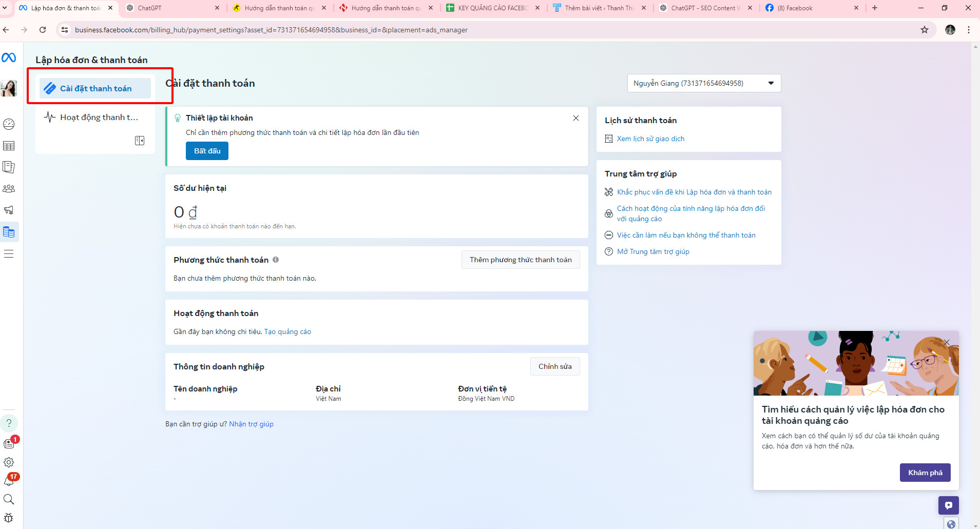Viewport: 980px width, 529px height.
Task: Switch to Thêm bài viết tab
Action: (x=600, y=8)
